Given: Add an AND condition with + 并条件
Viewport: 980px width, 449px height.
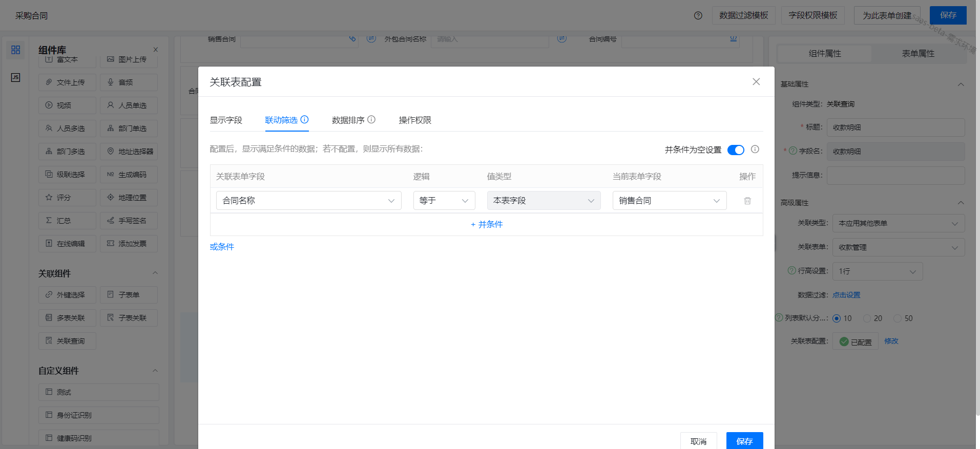Looking at the screenshot, I should 487,224.
